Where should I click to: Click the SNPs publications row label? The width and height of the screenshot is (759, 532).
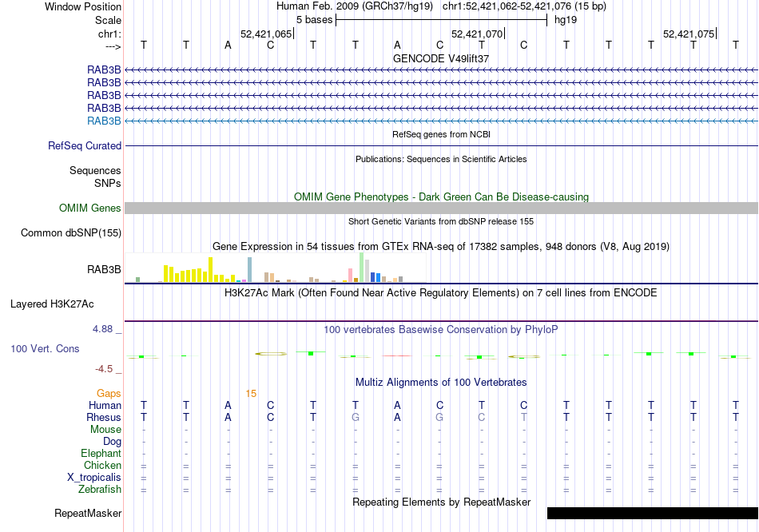[108, 183]
